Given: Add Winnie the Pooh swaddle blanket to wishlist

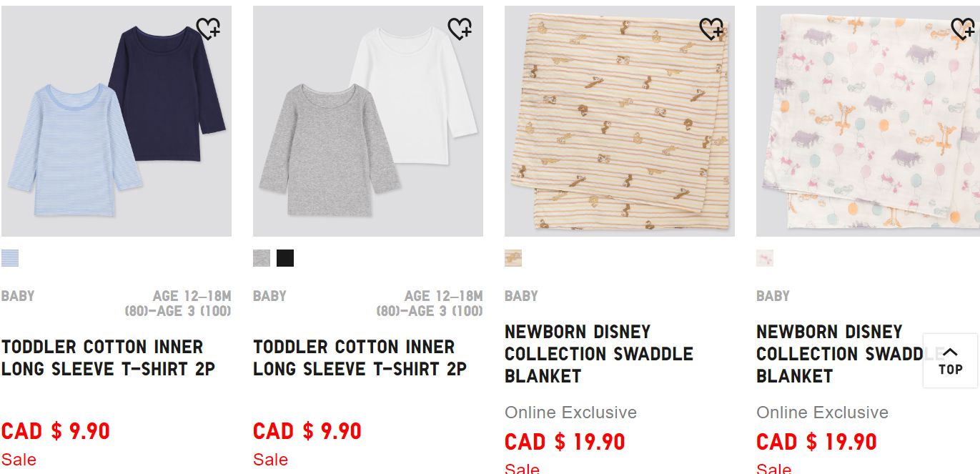Looking at the screenshot, I should 963,29.
